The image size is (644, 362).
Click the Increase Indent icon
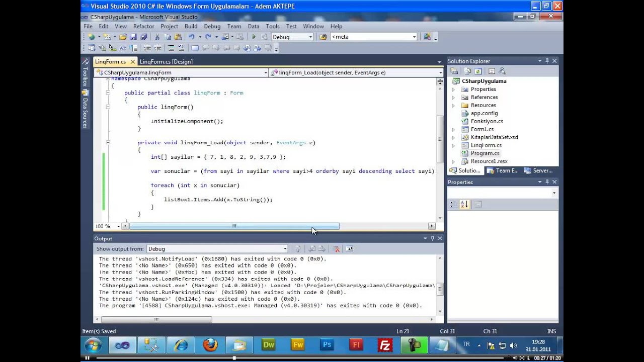pyautogui.click(x=158, y=48)
